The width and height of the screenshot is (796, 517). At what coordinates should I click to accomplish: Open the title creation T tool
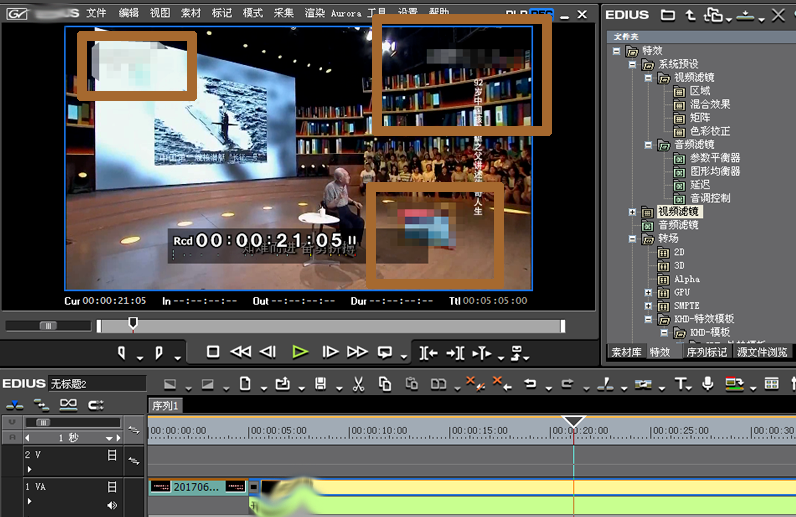point(682,384)
